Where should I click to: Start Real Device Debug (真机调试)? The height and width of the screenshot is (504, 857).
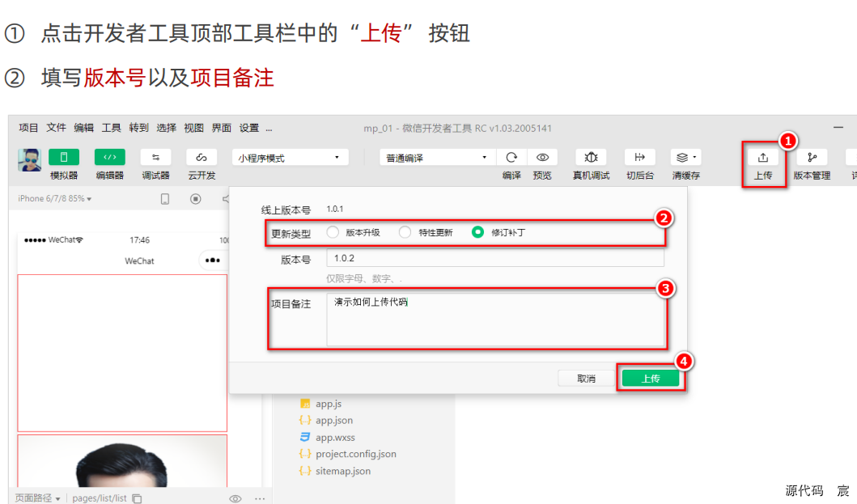click(x=591, y=158)
